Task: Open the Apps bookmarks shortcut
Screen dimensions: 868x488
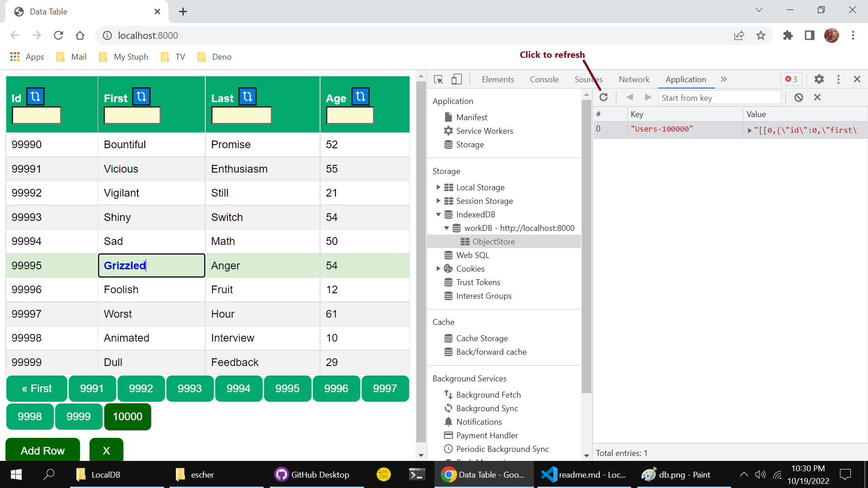Action: pos(27,57)
